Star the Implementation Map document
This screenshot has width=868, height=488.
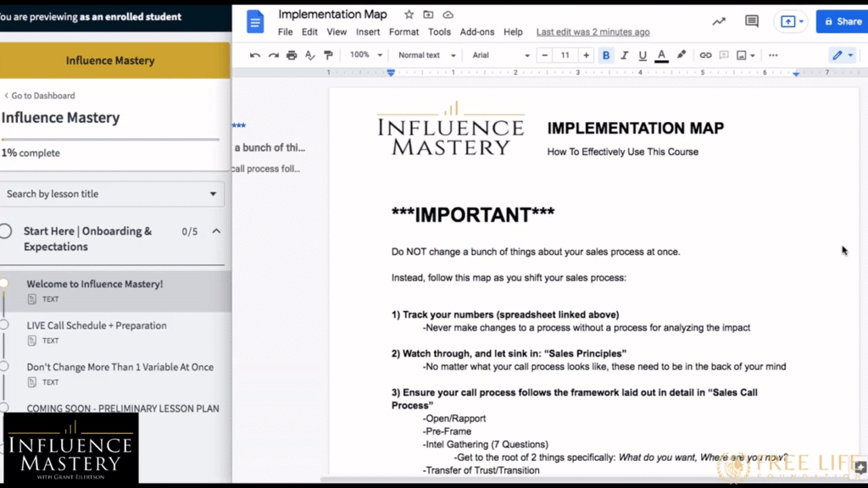[407, 14]
